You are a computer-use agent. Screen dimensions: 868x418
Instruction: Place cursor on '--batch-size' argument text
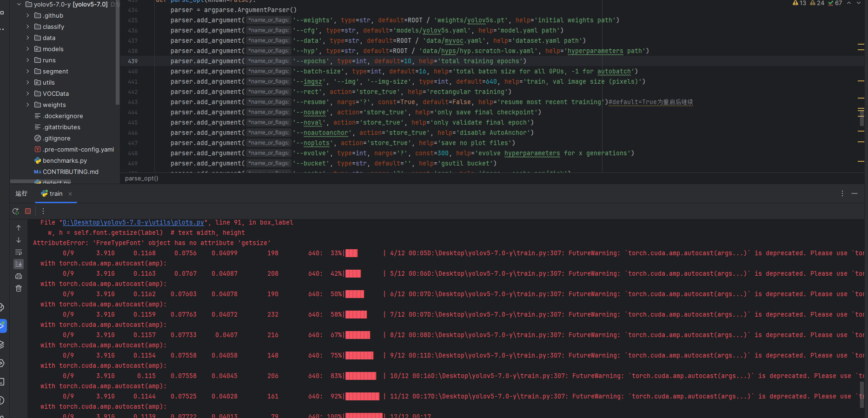coord(318,71)
